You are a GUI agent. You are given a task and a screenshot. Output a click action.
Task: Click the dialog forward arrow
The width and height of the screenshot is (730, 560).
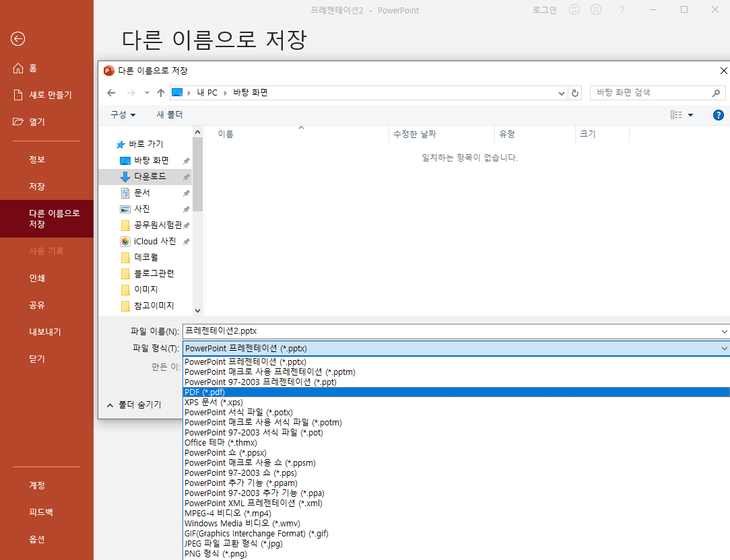point(131,93)
